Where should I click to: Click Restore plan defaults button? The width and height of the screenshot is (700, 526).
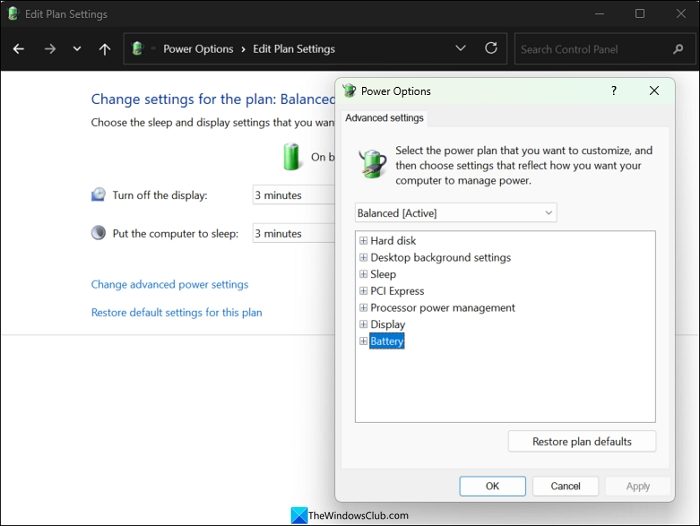point(582,441)
